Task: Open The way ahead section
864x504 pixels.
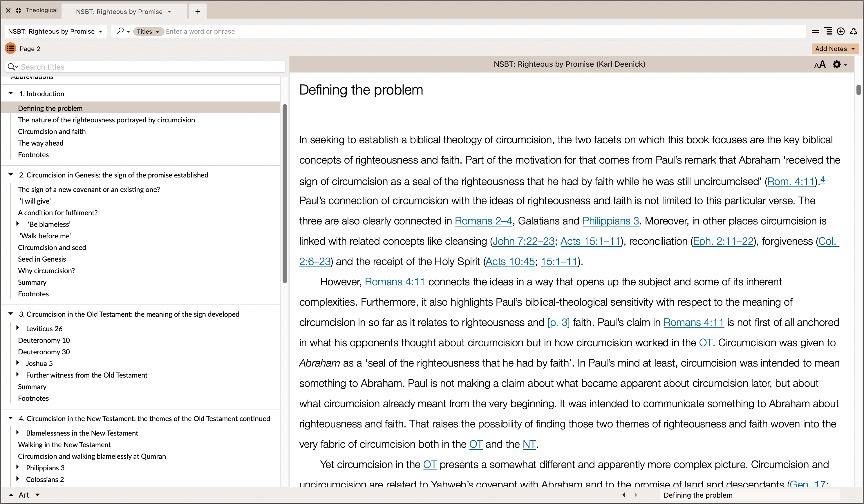Action: tap(40, 143)
